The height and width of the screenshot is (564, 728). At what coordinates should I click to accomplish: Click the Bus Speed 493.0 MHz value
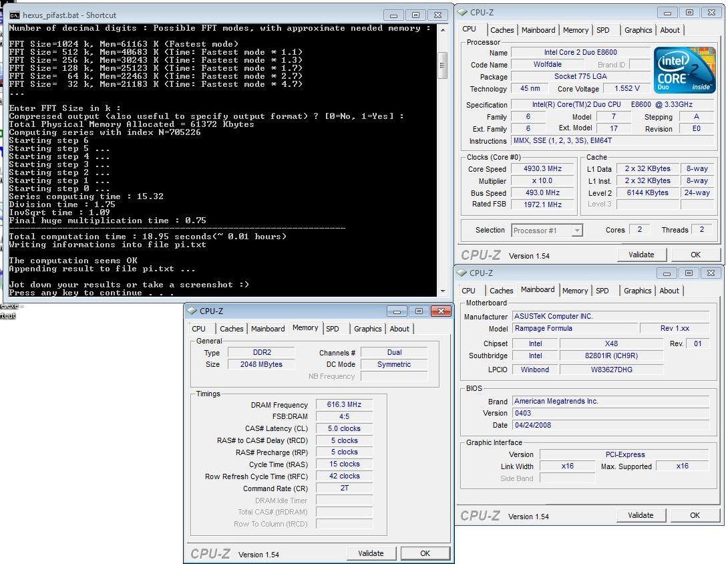coord(542,193)
